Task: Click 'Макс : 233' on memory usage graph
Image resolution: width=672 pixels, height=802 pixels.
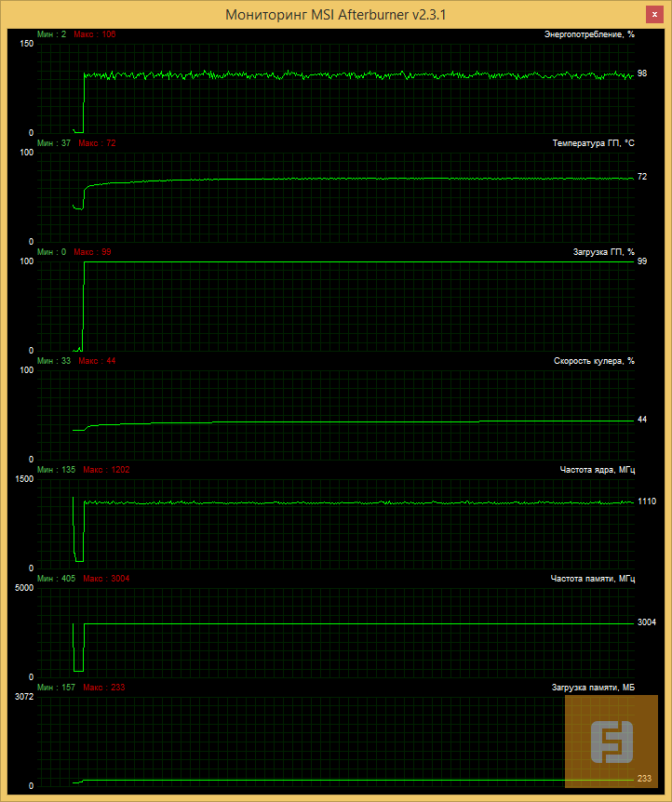Action: pos(104,688)
